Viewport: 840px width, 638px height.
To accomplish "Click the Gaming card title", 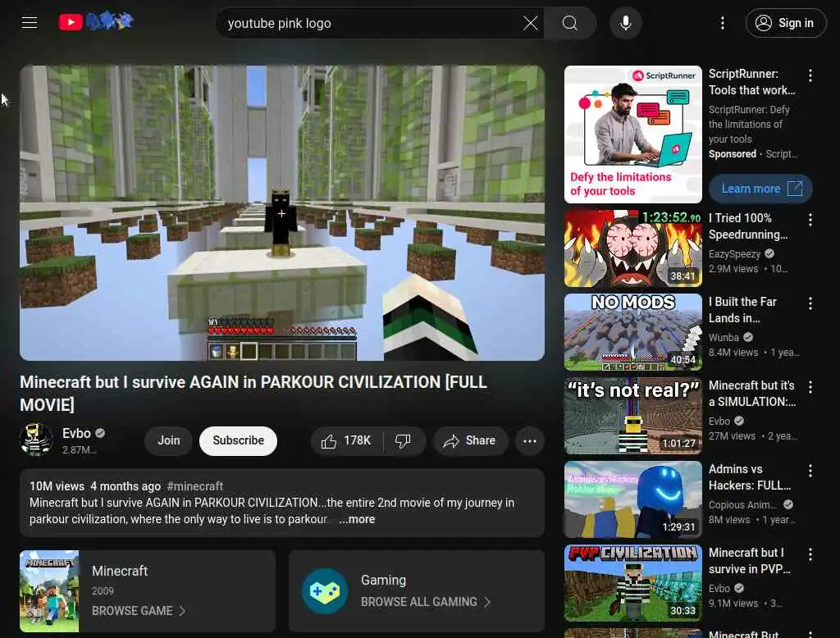I will click(384, 580).
